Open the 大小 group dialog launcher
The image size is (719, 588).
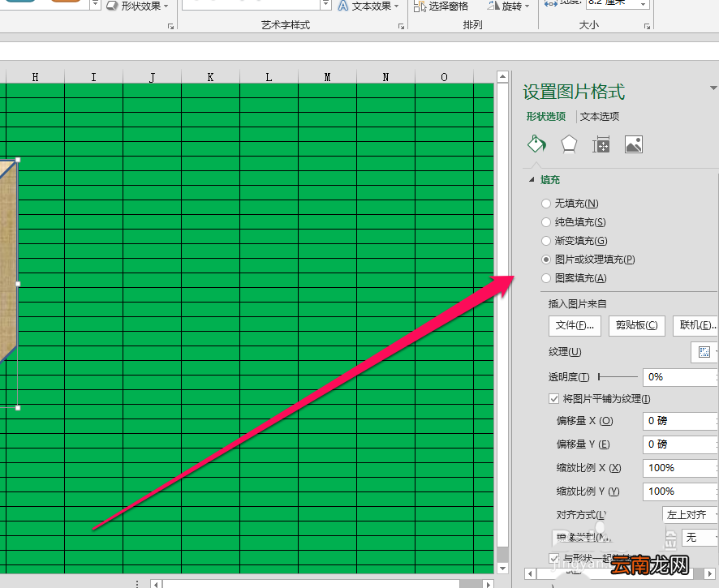[647, 27]
